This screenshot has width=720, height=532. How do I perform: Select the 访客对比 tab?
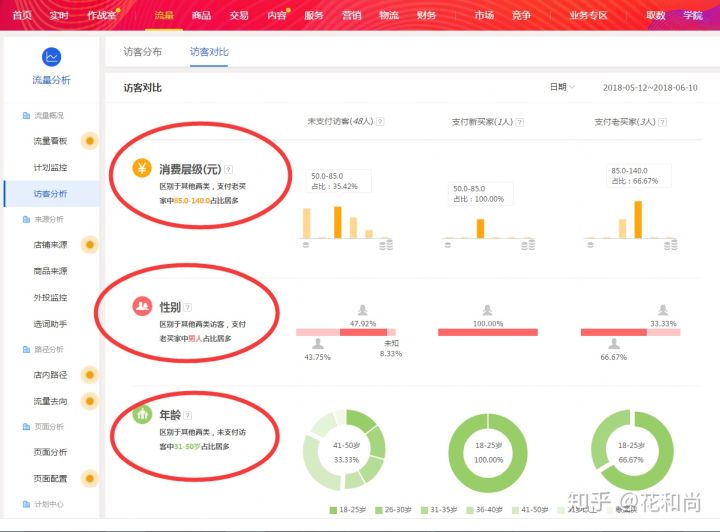(x=209, y=52)
